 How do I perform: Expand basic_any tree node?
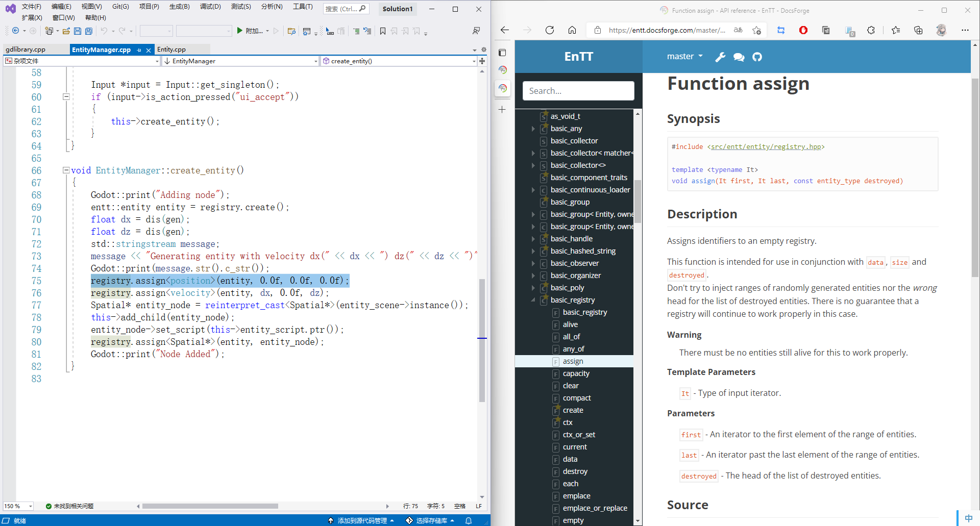pos(533,129)
